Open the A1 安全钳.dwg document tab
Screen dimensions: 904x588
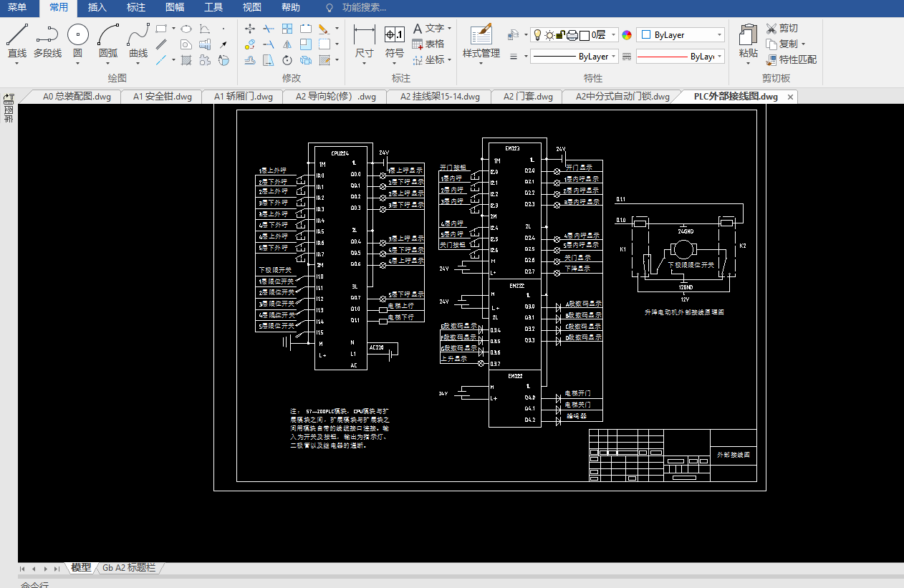[163, 97]
